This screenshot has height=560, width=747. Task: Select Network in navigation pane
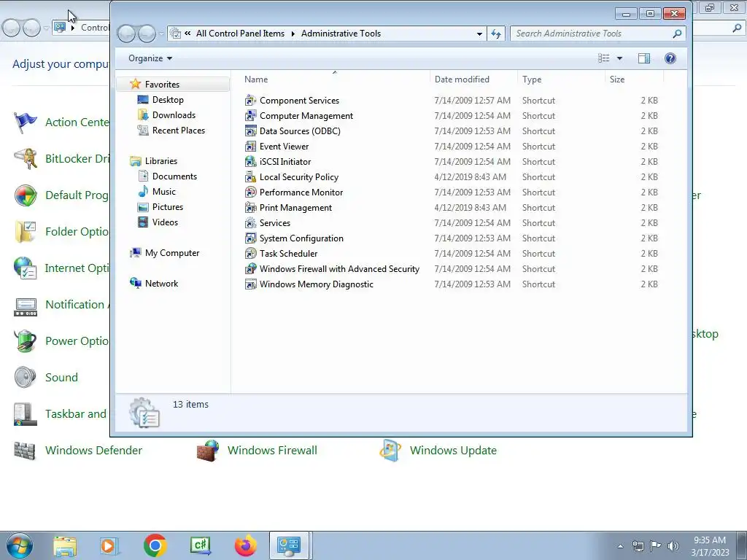[x=161, y=284]
